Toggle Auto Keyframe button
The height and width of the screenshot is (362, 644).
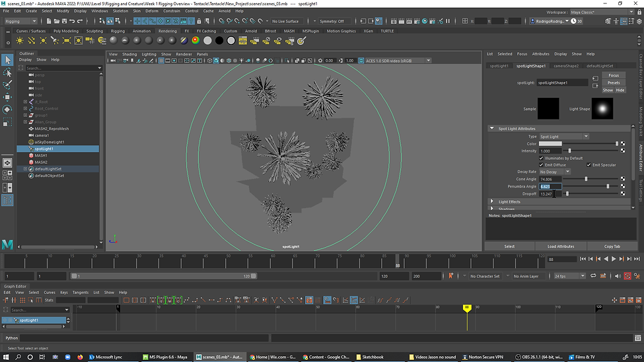(627, 276)
